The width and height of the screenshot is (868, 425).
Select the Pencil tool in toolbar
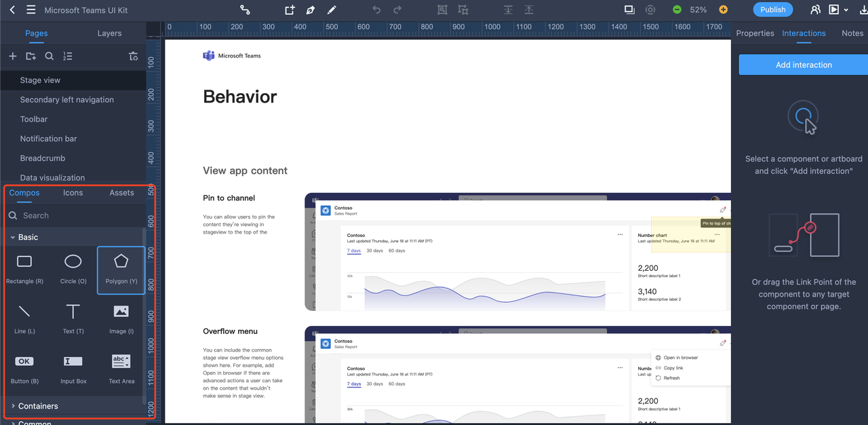pyautogui.click(x=332, y=10)
